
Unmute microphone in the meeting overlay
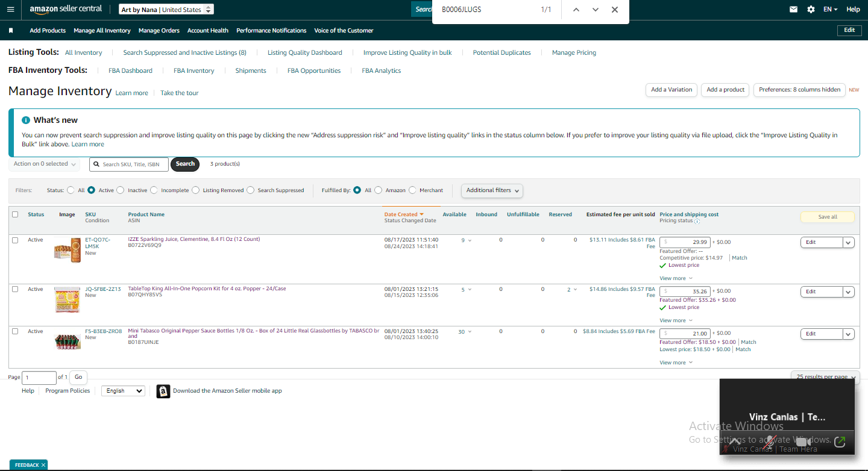coord(770,441)
